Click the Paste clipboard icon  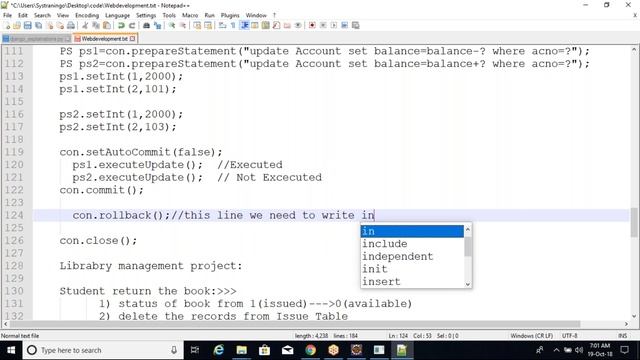point(107,25)
